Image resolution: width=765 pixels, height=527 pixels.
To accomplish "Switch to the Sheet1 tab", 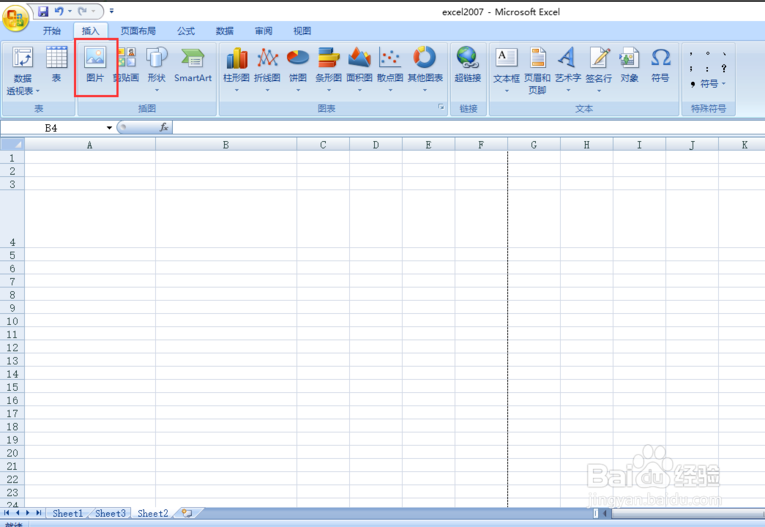I will click(68, 513).
